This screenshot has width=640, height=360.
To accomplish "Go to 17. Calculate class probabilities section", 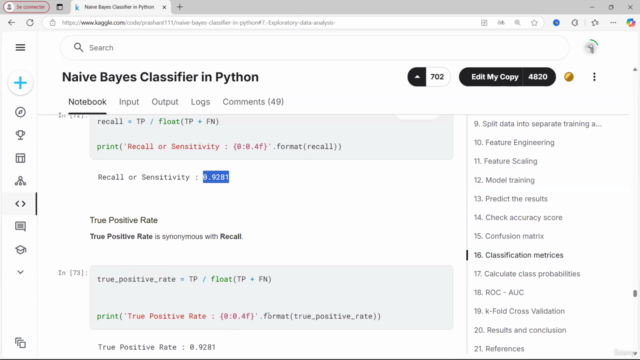I will [527, 274].
